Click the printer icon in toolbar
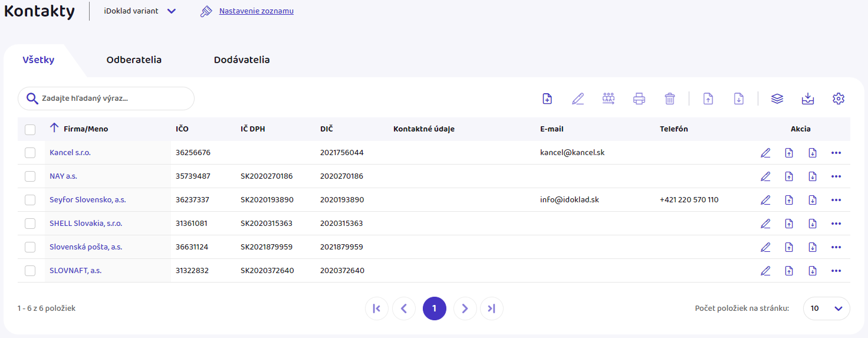 click(639, 99)
